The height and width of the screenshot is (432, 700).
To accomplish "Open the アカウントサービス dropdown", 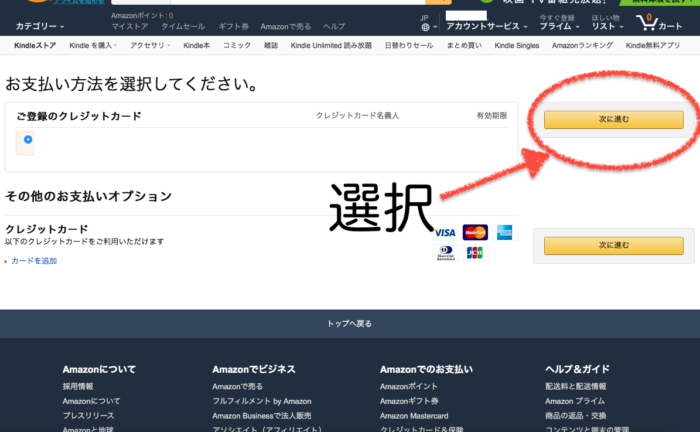I will 487,26.
